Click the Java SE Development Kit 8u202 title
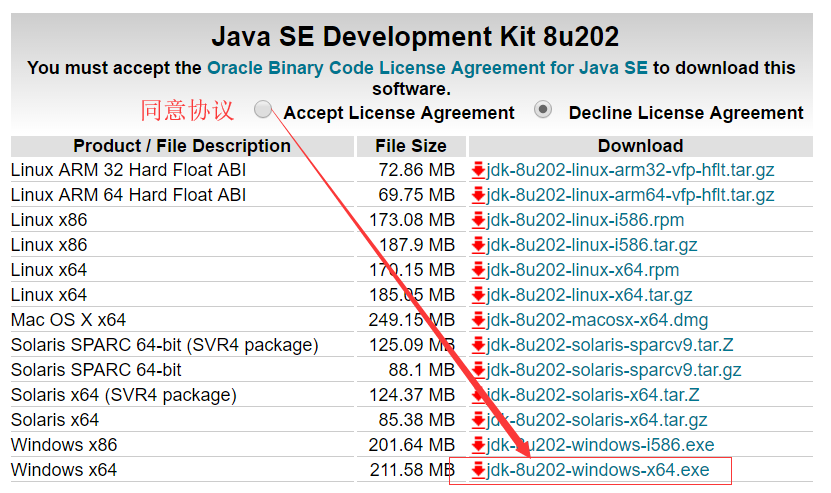Image resolution: width=831 pixels, height=493 pixels. (x=415, y=37)
